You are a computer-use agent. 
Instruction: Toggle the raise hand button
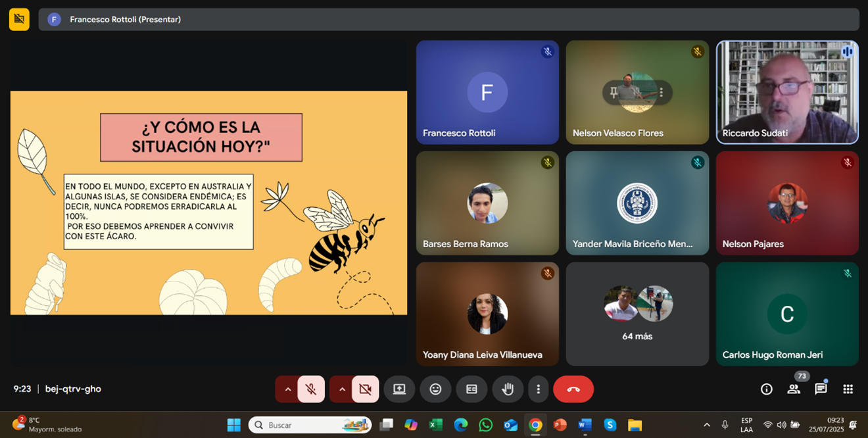[x=508, y=389]
